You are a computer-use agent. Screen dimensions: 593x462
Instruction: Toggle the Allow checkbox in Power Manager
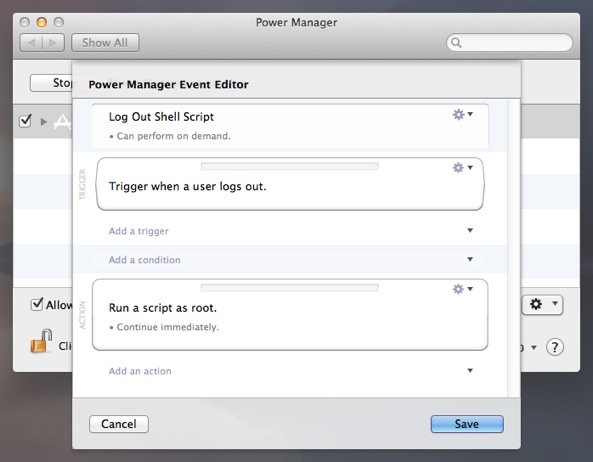coord(36,304)
